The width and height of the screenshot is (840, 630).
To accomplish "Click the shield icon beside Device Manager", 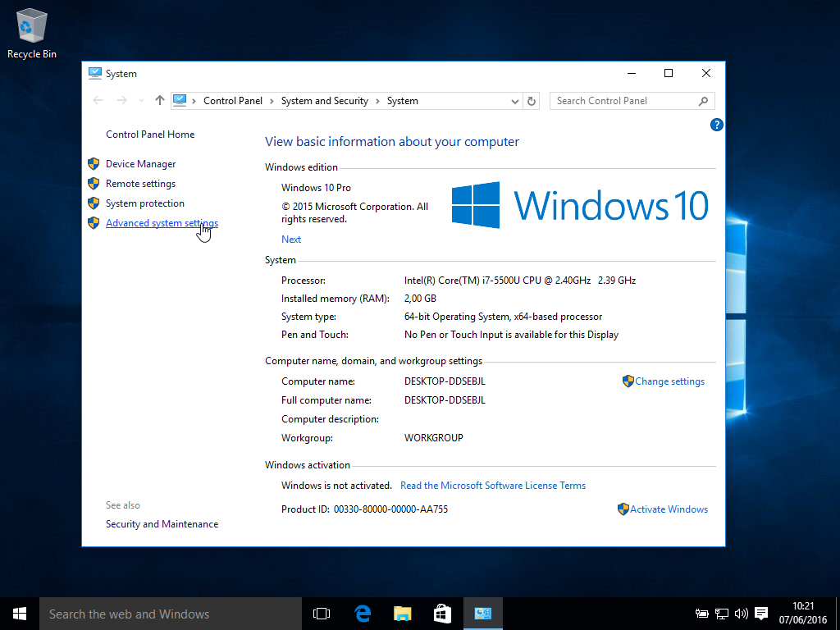I will [x=94, y=164].
